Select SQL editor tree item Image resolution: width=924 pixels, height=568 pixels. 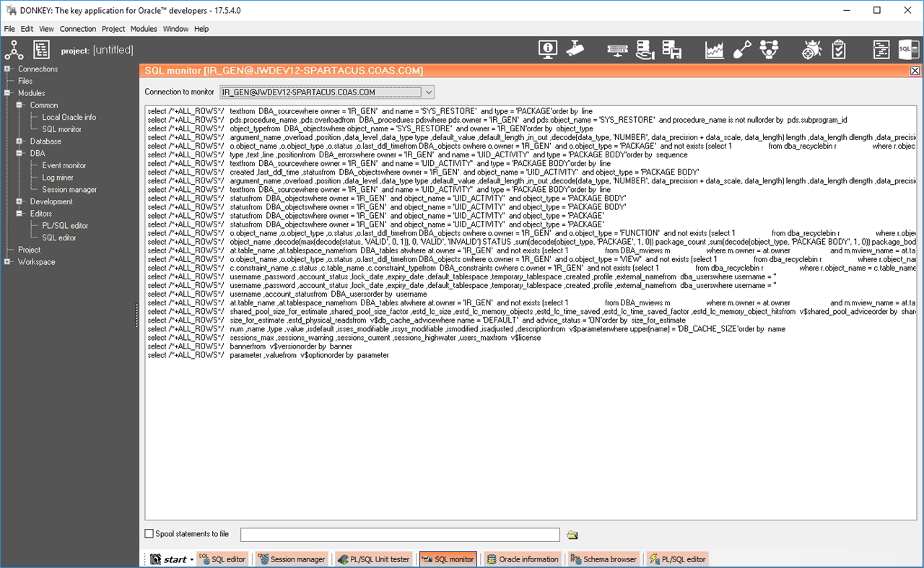coord(58,237)
